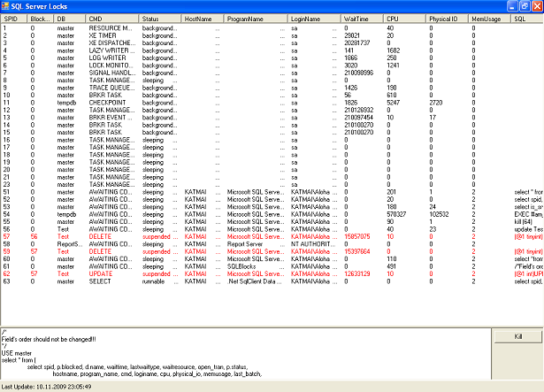The height and width of the screenshot is (392, 544).
Task: Click the 'select spid, p.blocked' SQL line
Action: [137, 367]
